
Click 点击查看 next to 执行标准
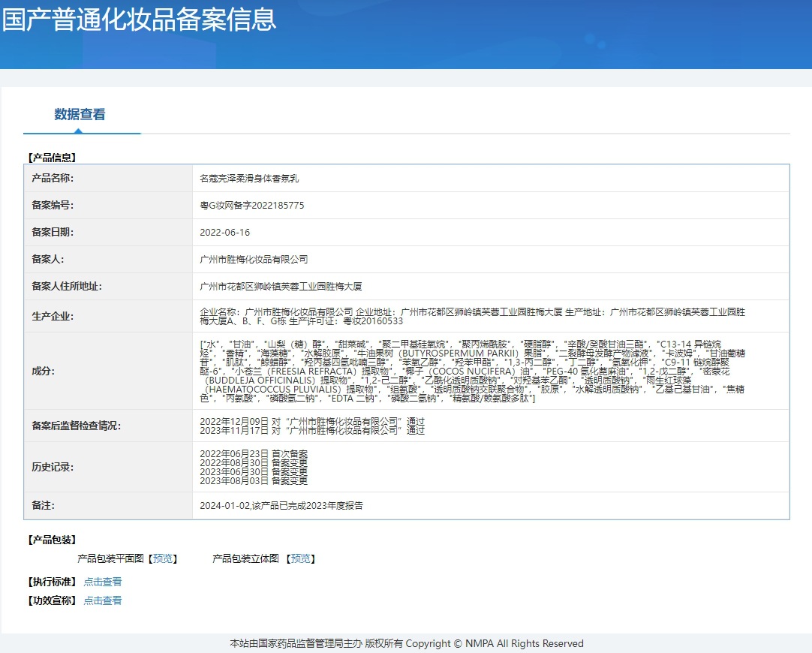click(102, 582)
